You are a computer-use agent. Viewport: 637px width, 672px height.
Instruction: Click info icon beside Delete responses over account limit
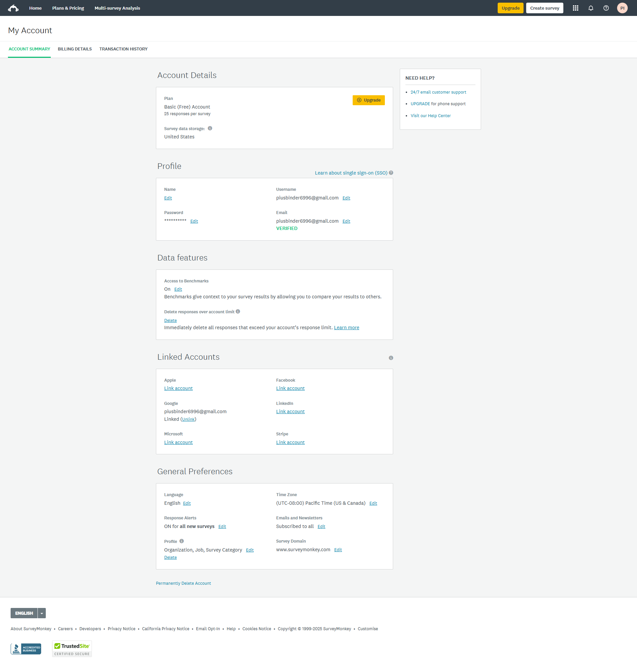coord(238,312)
